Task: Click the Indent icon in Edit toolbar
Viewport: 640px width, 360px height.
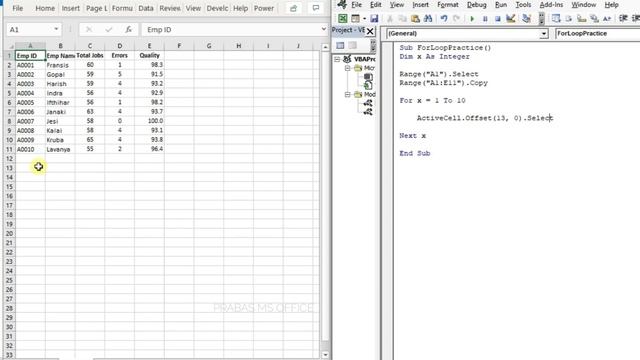Action: click(x=623, y=19)
